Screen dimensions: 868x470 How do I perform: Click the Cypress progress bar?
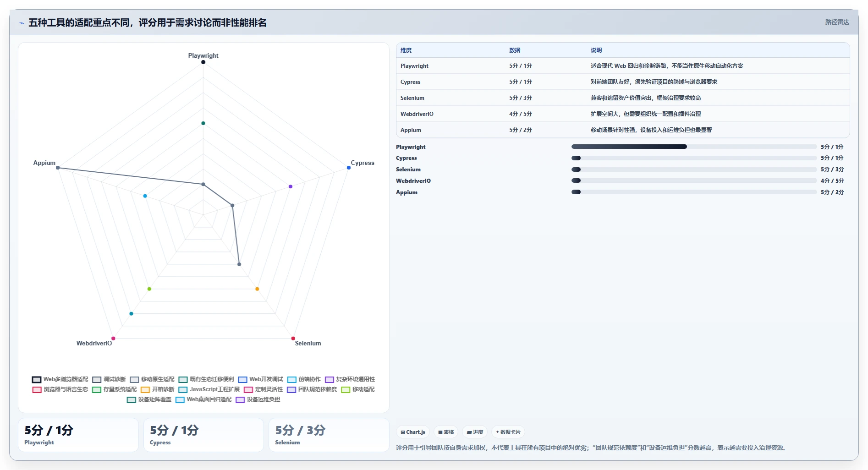click(x=694, y=158)
